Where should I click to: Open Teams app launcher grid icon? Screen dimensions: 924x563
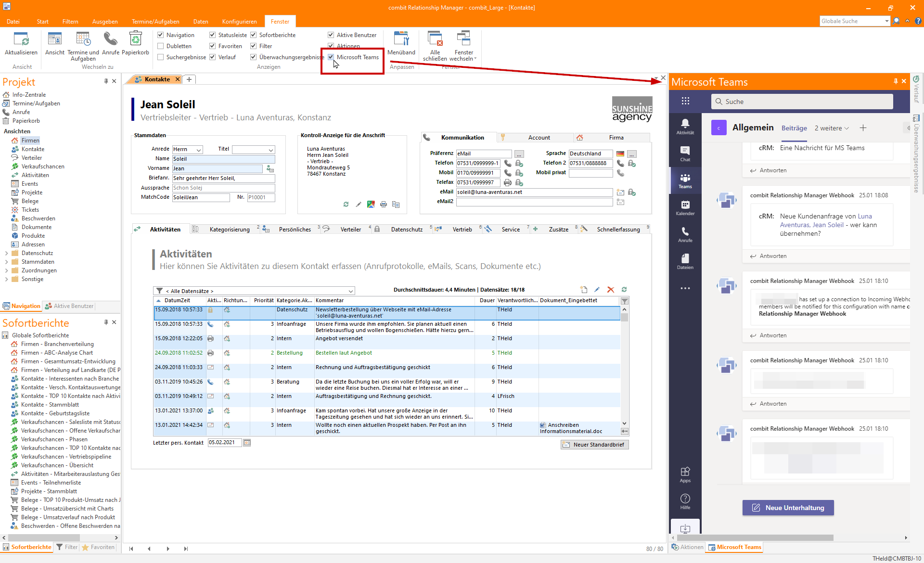click(x=685, y=101)
